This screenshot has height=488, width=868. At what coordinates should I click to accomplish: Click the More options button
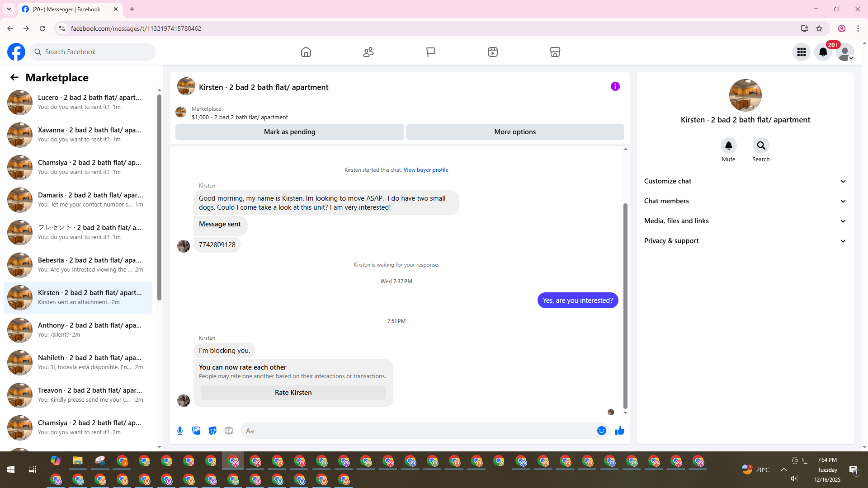click(x=515, y=132)
